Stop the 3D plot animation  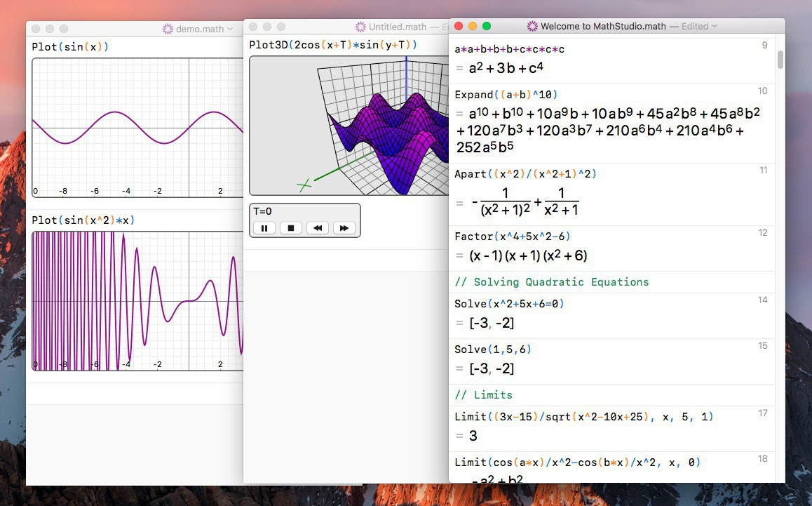(x=290, y=228)
